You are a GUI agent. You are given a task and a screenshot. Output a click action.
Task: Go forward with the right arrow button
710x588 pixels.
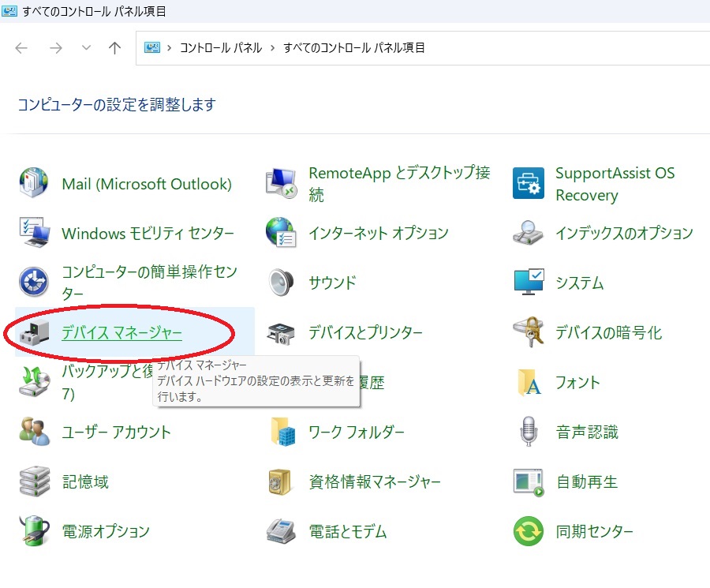click(56, 47)
